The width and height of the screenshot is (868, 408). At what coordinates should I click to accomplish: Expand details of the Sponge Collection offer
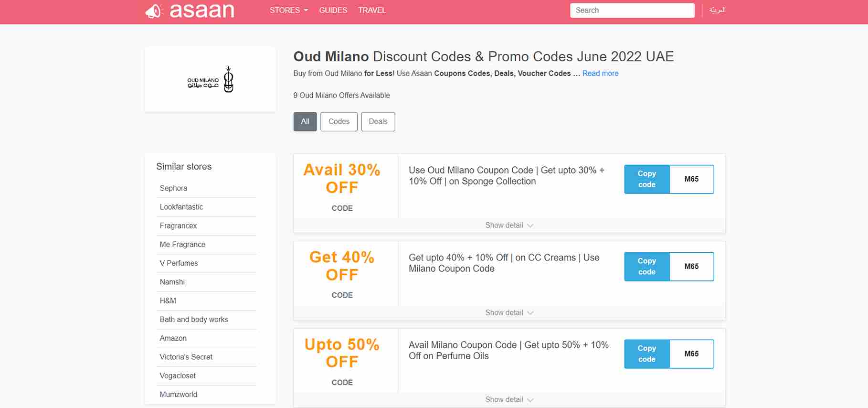pyautogui.click(x=504, y=225)
